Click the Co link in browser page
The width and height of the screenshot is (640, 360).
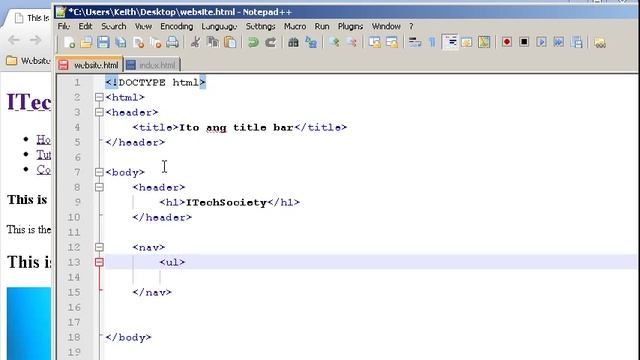click(x=43, y=169)
